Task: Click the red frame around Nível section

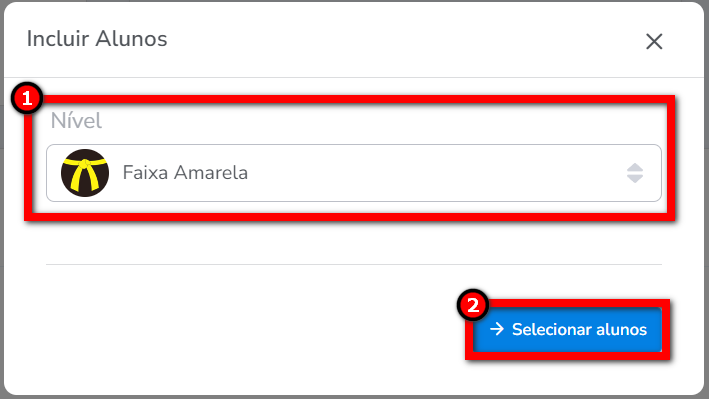Action: tap(350, 100)
